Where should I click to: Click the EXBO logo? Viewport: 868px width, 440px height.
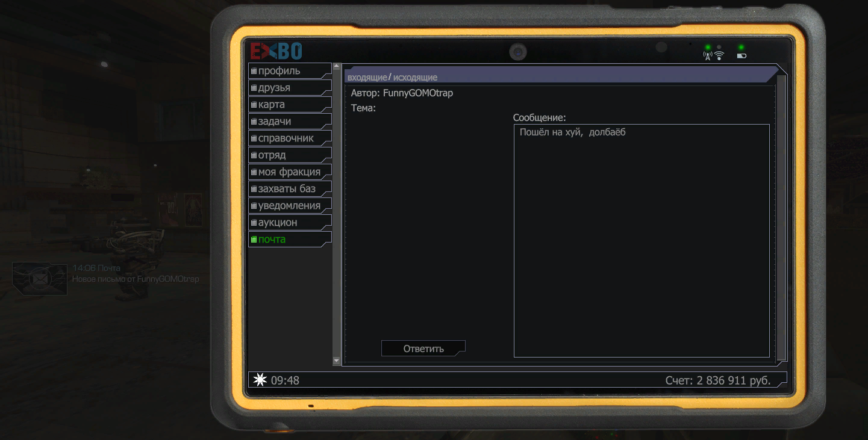[276, 51]
